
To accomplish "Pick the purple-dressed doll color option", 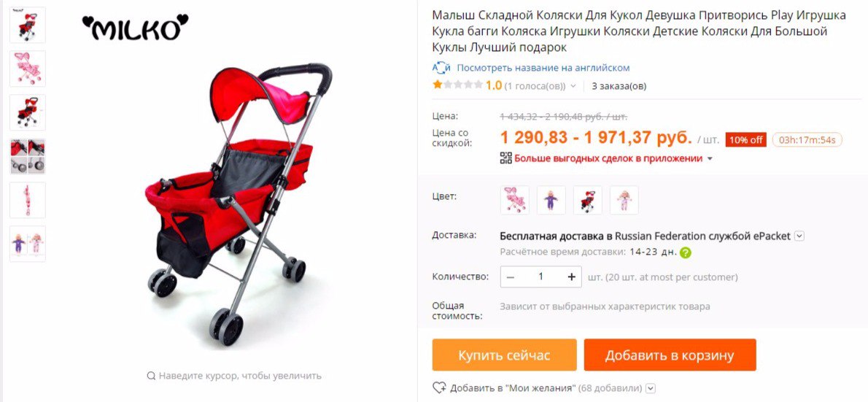I will pos(551,200).
